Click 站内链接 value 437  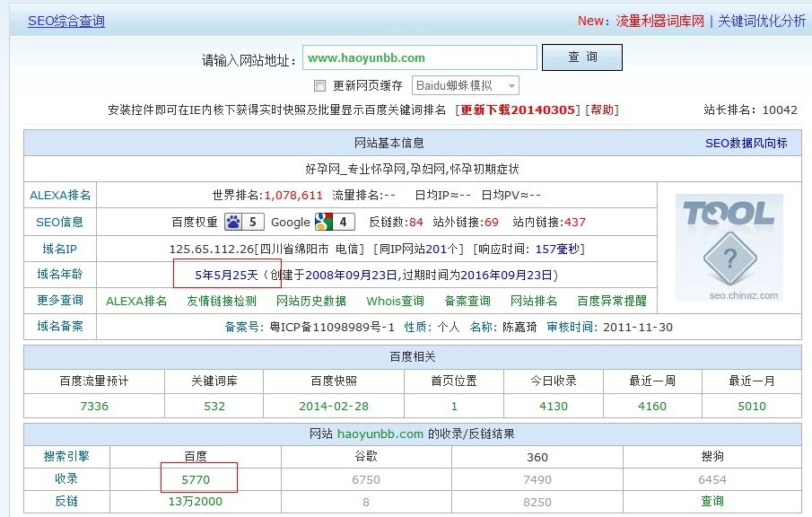point(575,223)
